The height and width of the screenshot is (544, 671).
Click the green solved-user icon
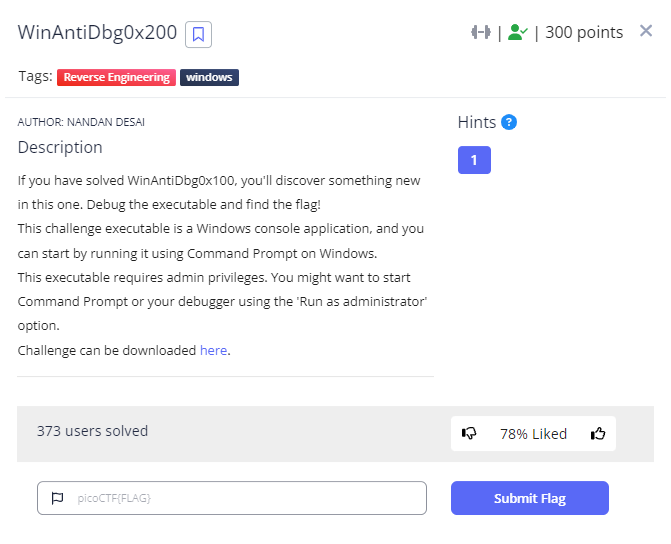[x=517, y=32]
